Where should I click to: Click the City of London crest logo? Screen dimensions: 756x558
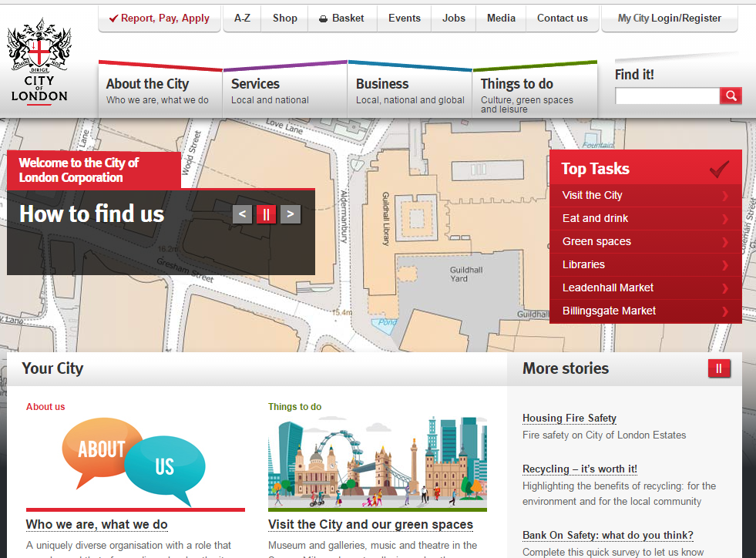39,61
